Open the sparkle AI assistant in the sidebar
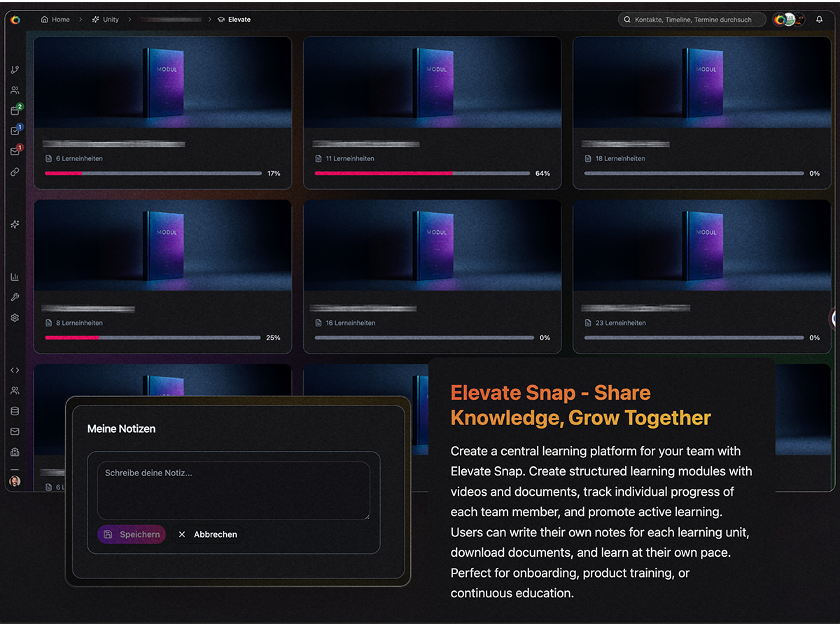This screenshot has width=840, height=626. click(14, 224)
